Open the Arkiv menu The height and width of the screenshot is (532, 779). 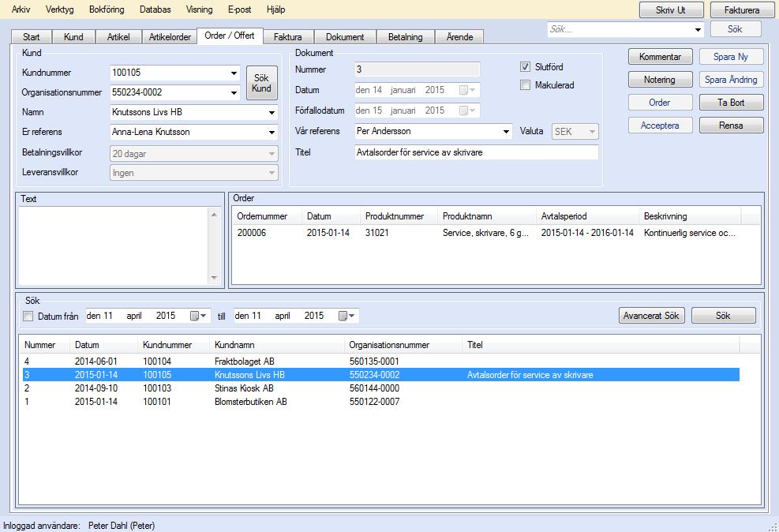coord(21,9)
